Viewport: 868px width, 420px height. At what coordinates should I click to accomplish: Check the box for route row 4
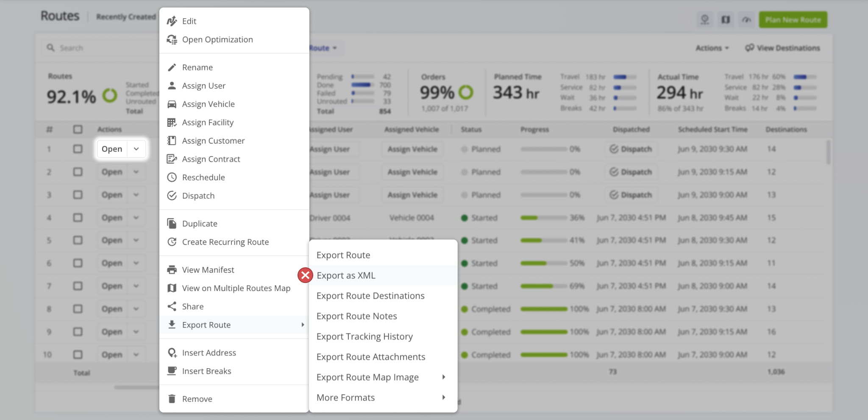78,218
